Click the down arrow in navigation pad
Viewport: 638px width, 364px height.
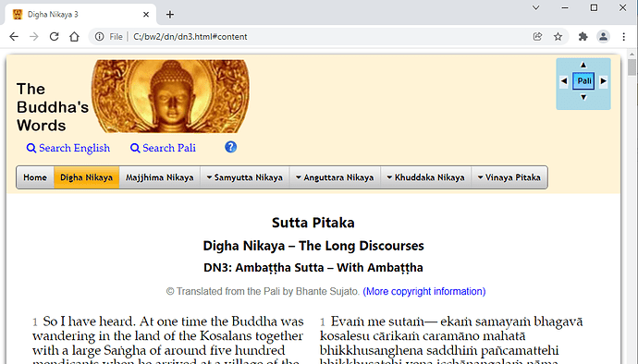(x=583, y=97)
